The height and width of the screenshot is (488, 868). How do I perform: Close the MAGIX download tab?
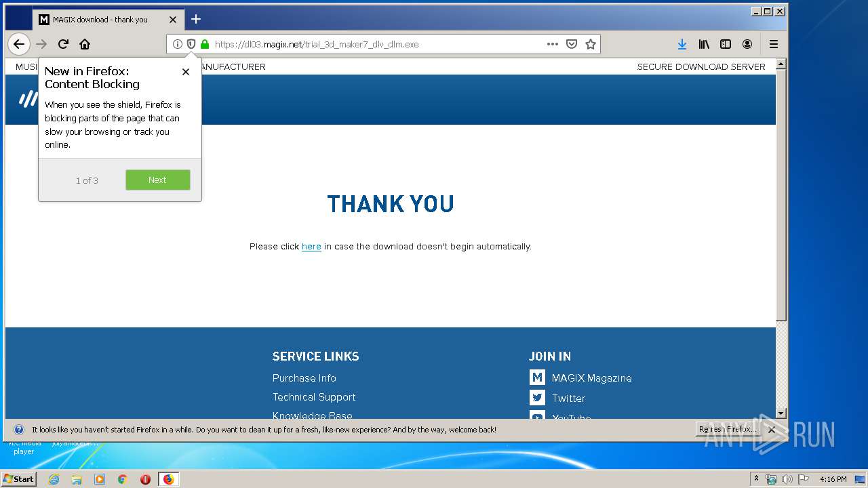pyautogui.click(x=173, y=20)
